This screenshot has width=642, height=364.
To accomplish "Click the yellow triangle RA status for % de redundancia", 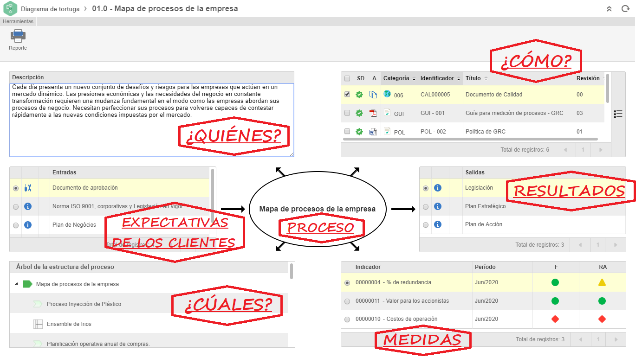I will pyautogui.click(x=602, y=282).
